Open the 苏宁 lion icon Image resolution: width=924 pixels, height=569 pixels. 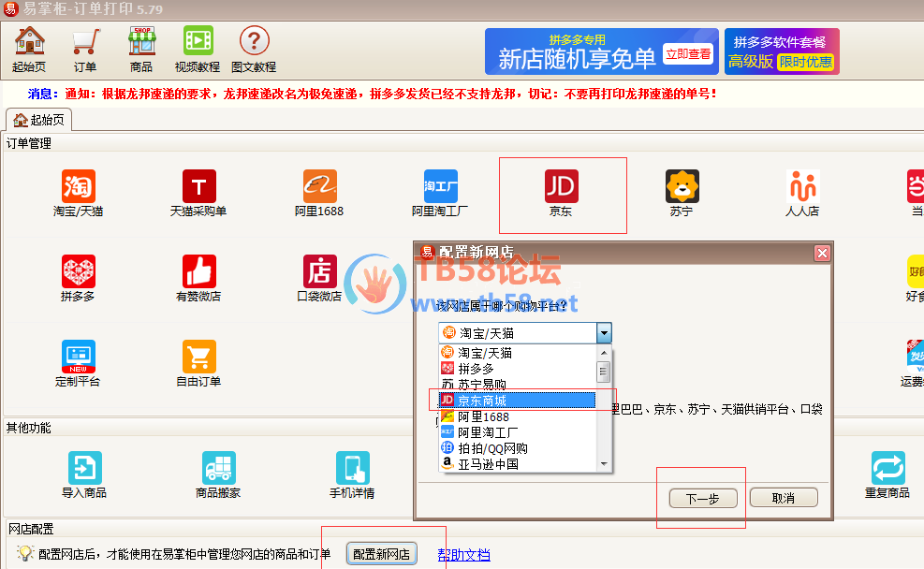coord(682,193)
